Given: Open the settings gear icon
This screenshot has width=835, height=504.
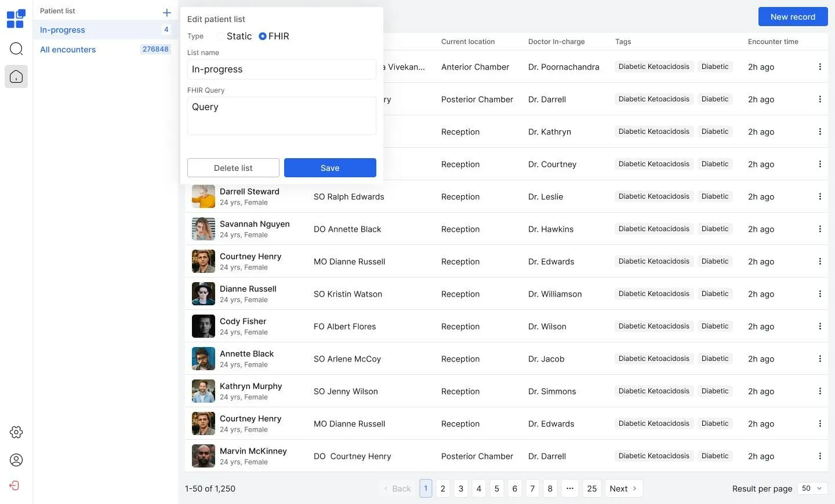Looking at the screenshot, I should (16, 432).
